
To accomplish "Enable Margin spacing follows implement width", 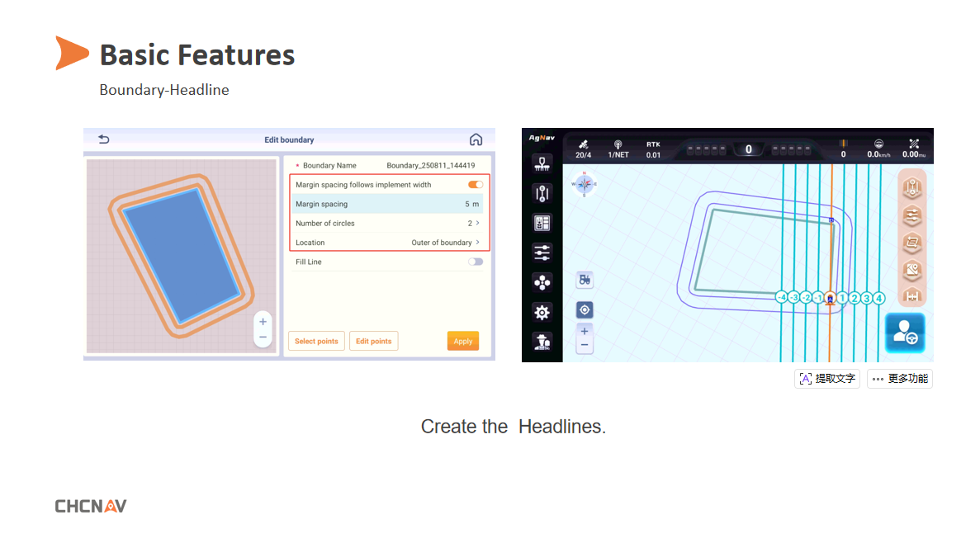I will 474,184.
